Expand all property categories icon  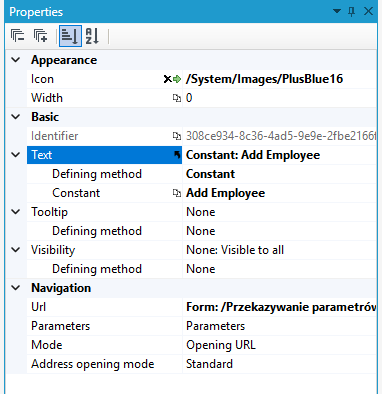click(41, 35)
